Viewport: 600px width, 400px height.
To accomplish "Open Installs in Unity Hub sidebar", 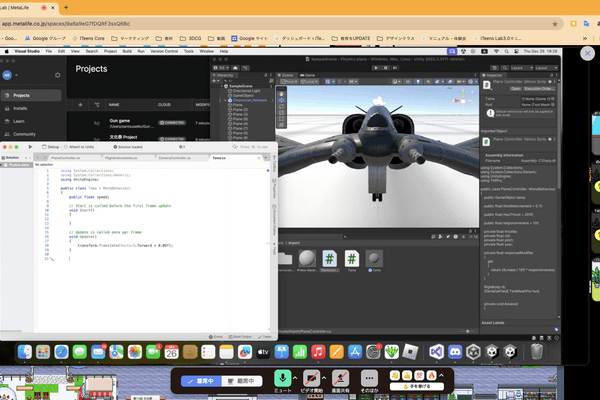I will point(20,108).
